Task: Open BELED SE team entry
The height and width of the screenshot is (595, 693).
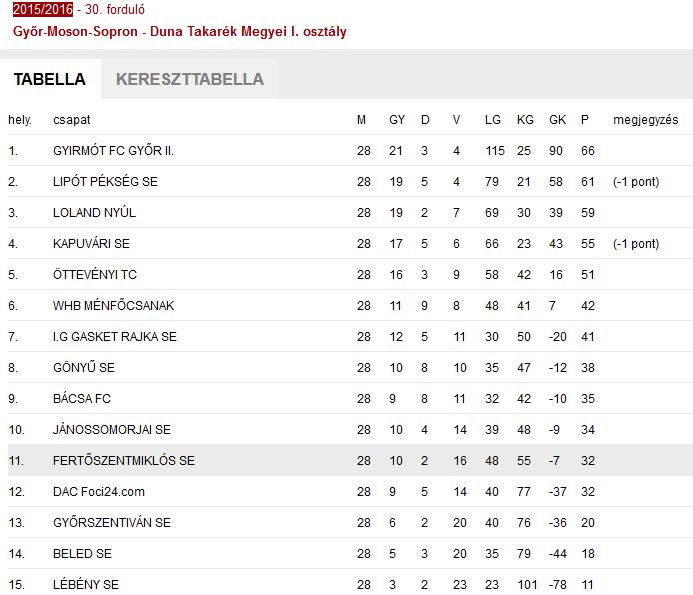Action: point(82,554)
